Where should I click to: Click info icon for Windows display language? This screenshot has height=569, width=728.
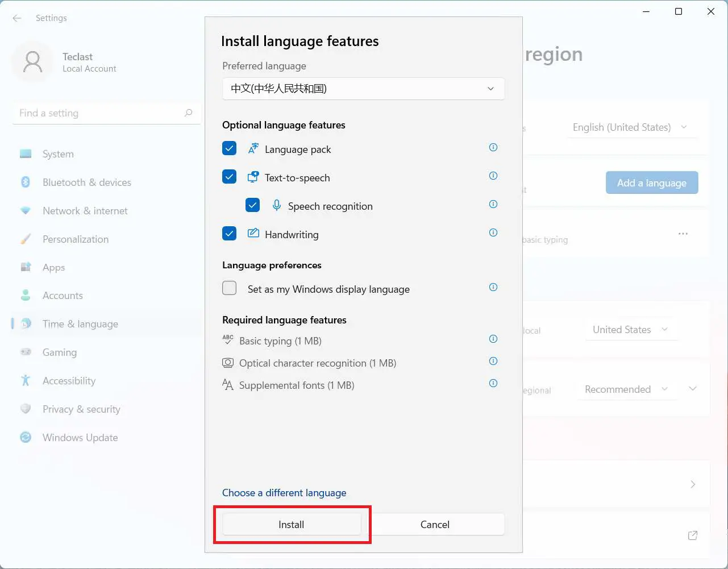tap(493, 287)
